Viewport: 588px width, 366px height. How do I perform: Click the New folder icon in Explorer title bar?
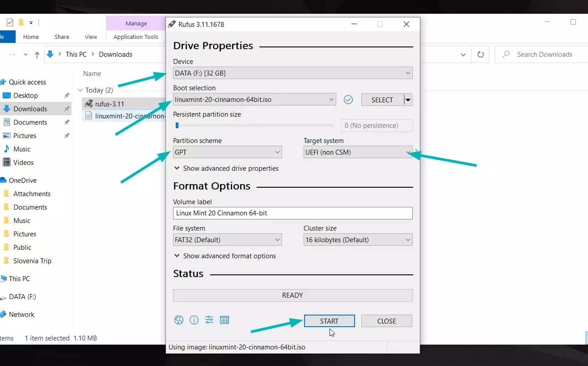[x=21, y=22]
